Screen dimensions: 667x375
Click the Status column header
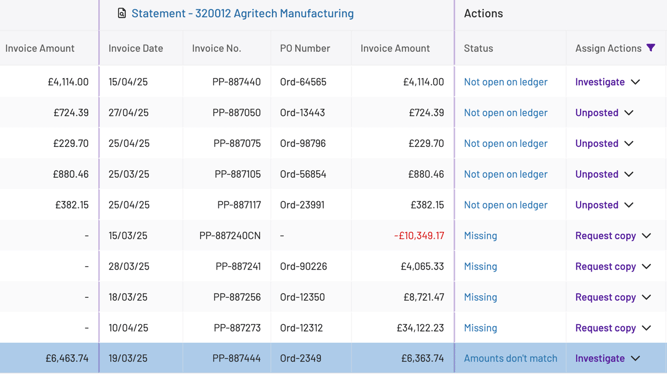(479, 48)
